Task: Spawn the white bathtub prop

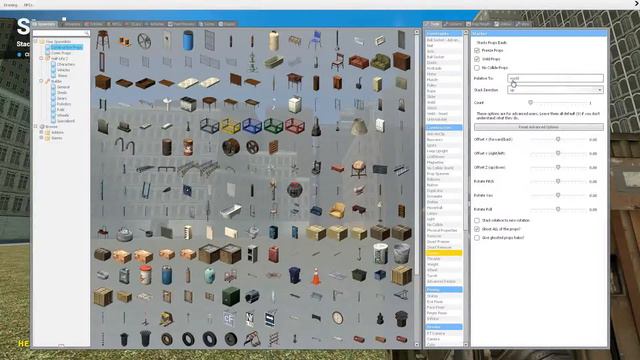Action: coord(231,211)
